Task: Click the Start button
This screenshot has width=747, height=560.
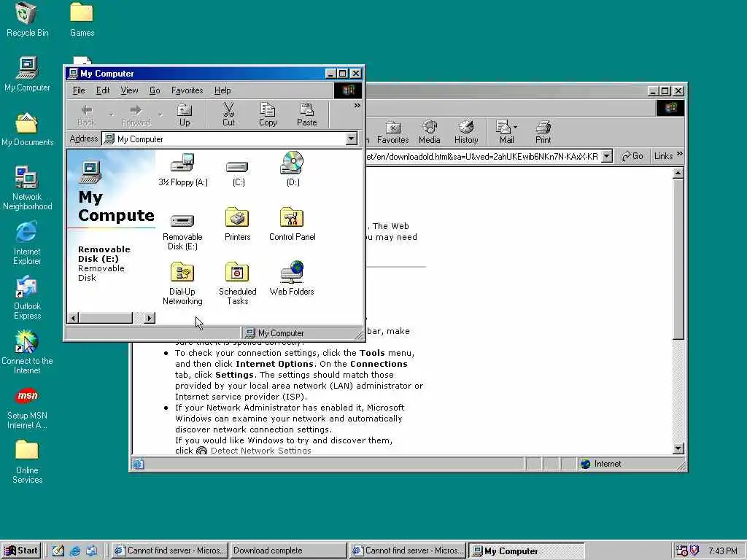Action: 21,551
